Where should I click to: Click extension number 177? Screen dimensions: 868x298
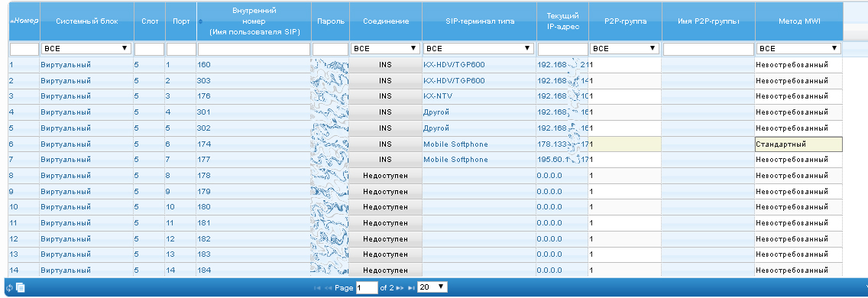204,160
